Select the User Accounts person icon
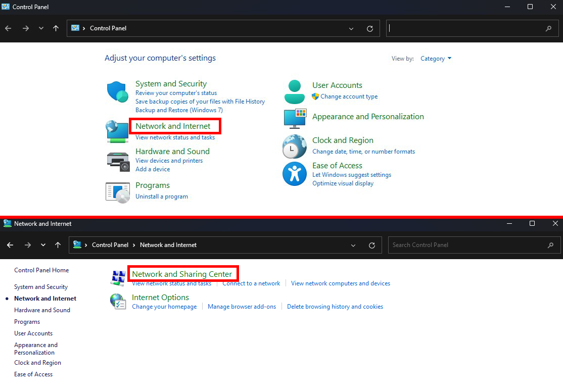Viewport: 563px width, 392px height. 295,91
